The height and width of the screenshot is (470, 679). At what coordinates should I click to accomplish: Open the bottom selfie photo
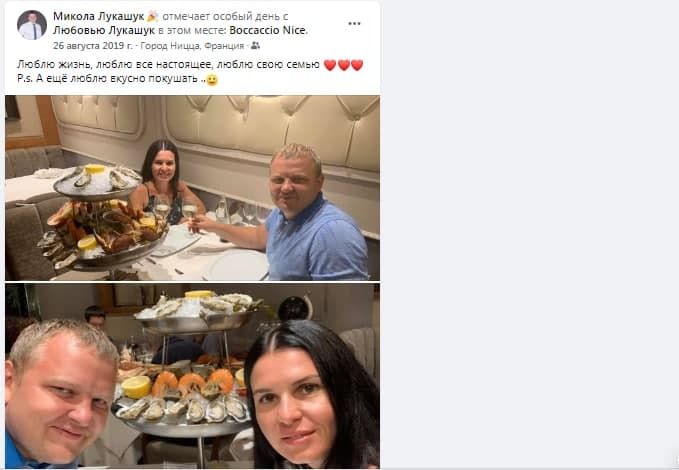(x=192, y=376)
